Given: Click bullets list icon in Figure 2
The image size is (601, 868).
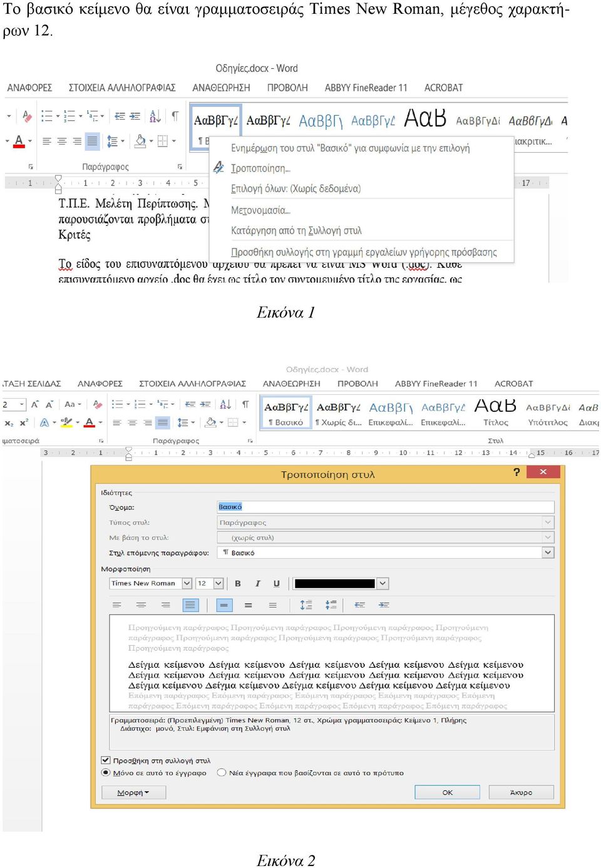Looking at the screenshot, I should 116,404.
